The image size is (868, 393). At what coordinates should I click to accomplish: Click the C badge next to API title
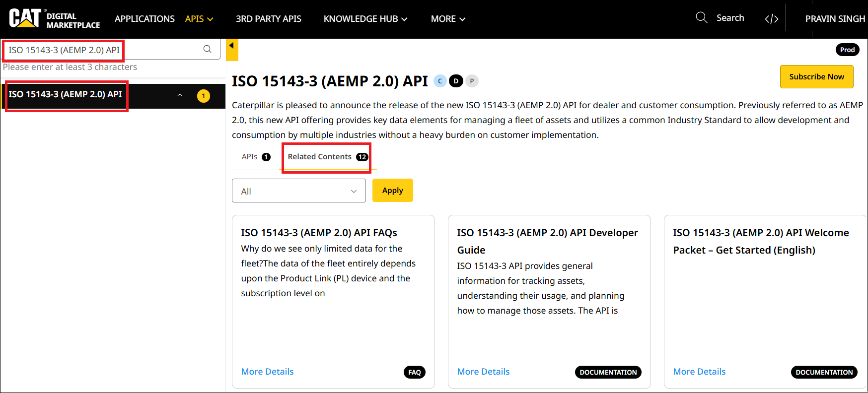pyautogui.click(x=440, y=81)
